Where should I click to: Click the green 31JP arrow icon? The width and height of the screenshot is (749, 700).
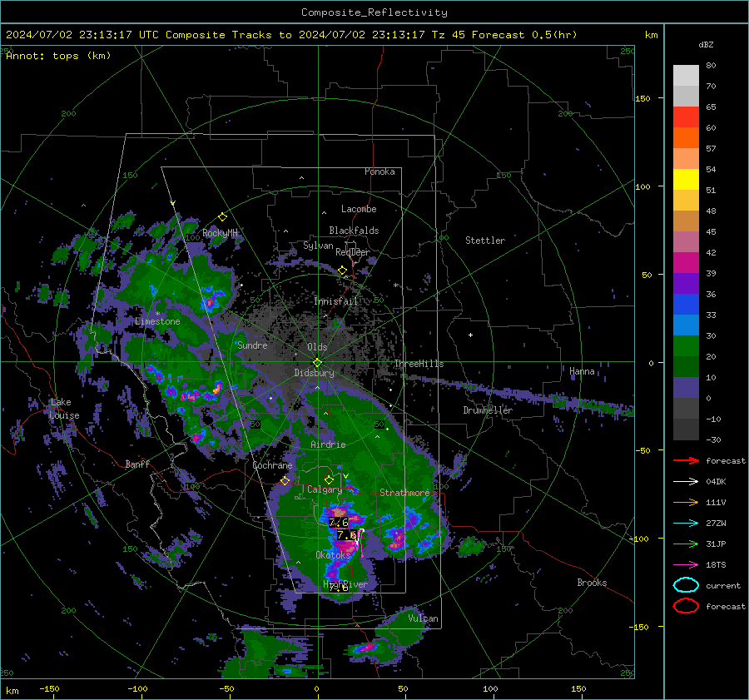point(686,544)
